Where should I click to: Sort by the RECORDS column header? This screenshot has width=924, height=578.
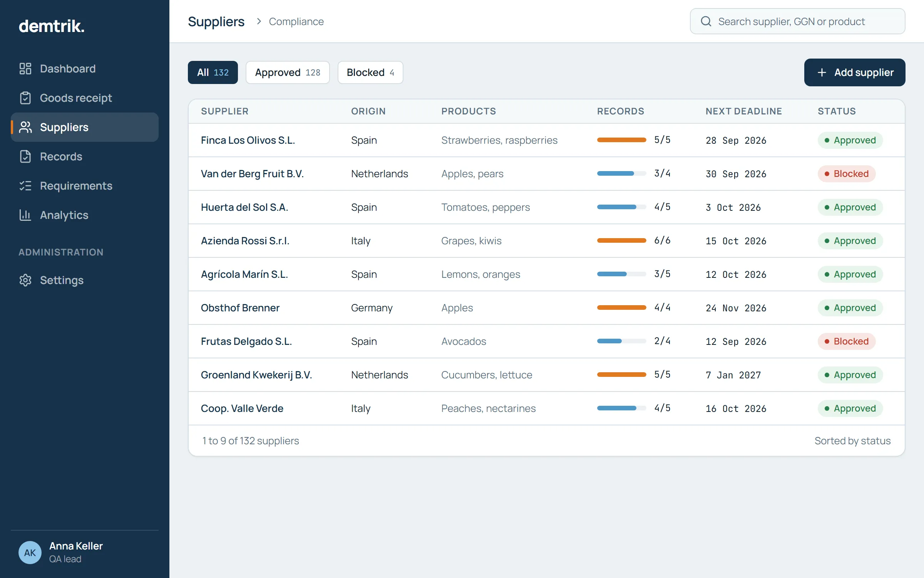[x=621, y=111]
